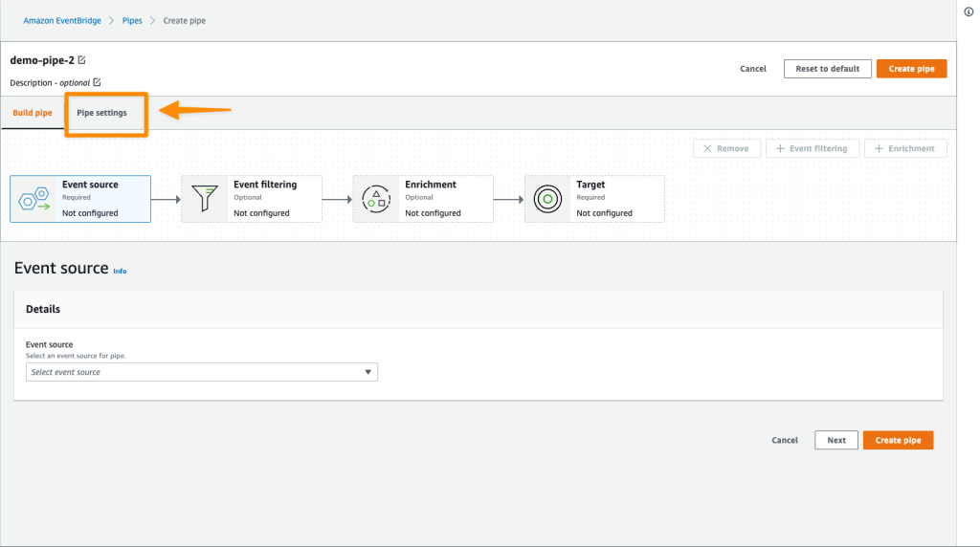
Task: Click the Details section heading
Action: tap(43, 309)
